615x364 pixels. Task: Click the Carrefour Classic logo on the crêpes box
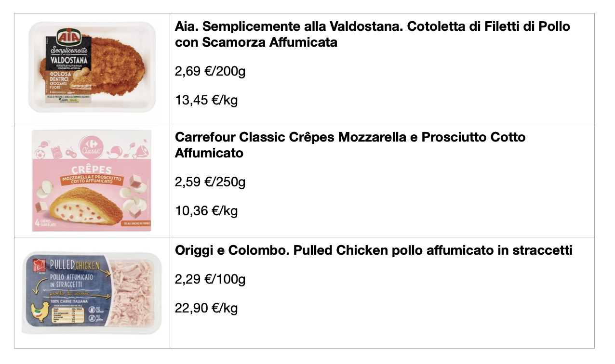tap(92, 148)
